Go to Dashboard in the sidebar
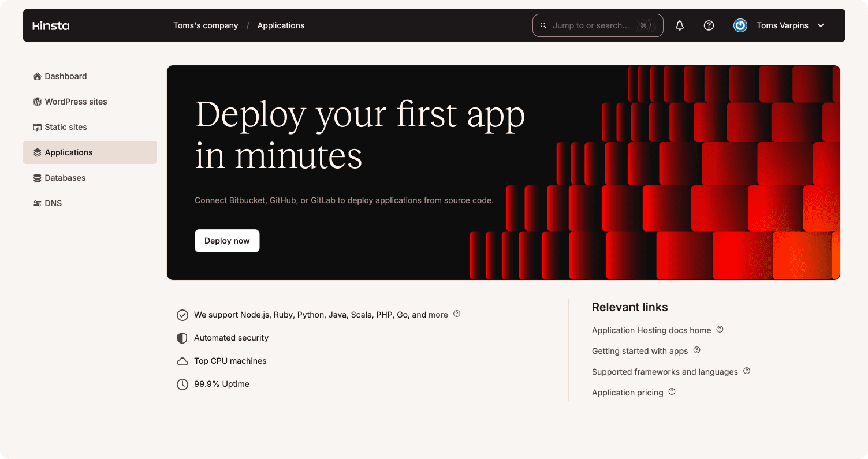 [90, 76]
